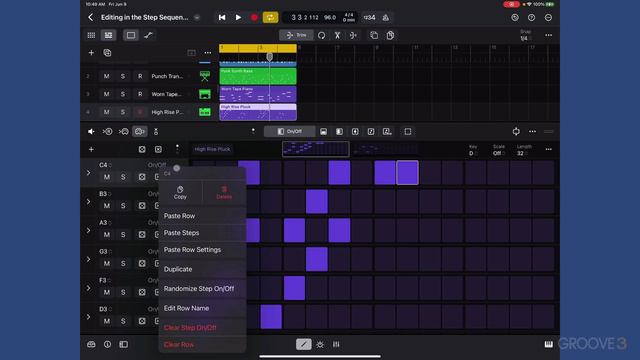Expand the F3 row disclosure arrow
This screenshot has width=640, height=360.
click(x=89, y=288)
